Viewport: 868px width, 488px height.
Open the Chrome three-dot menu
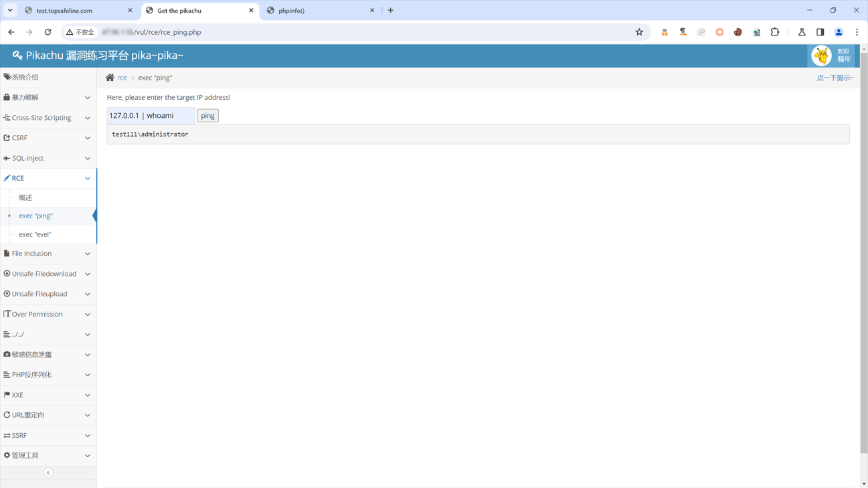pyautogui.click(x=857, y=32)
